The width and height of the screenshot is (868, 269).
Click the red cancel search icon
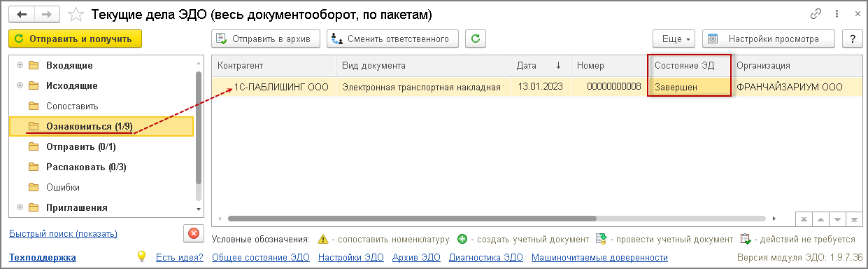tap(194, 233)
